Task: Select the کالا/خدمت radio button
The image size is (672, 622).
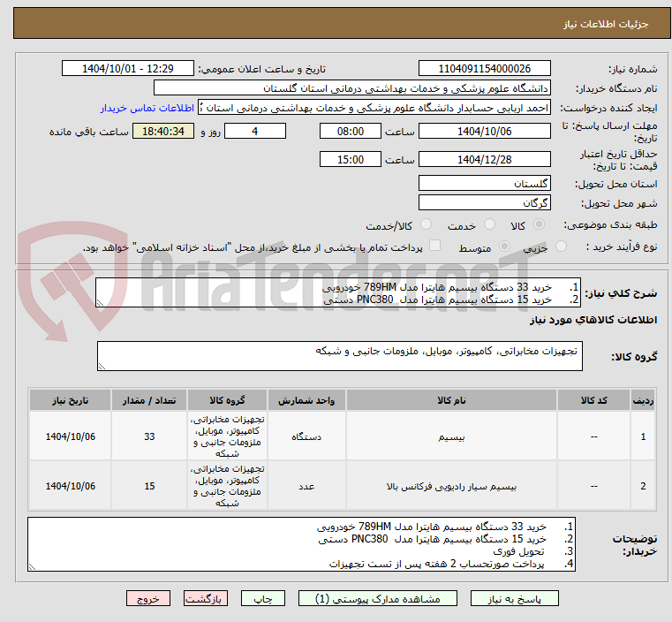Action: click(426, 224)
